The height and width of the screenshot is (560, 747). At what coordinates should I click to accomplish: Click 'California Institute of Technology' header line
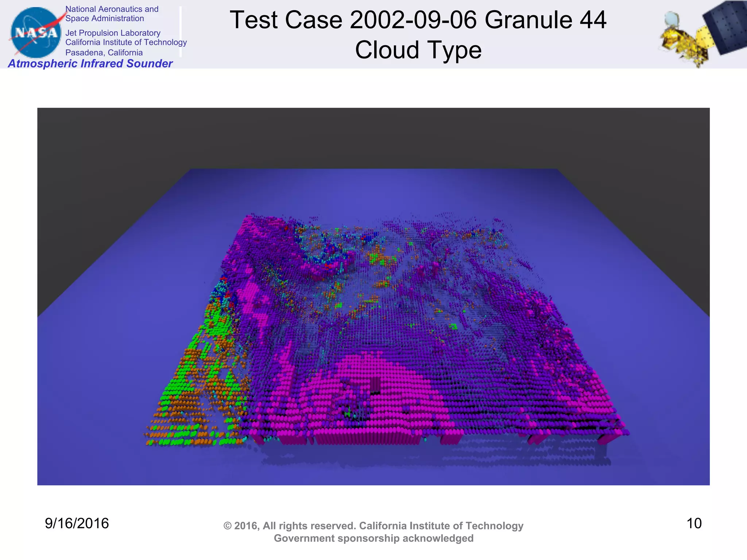pyautogui.click(x=126, y=42)
